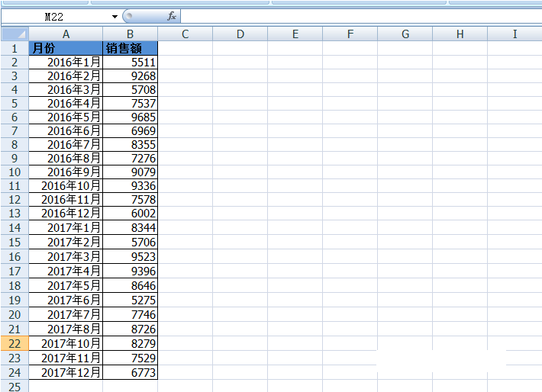This screenshot has width=542, height=392.
Task: Select cell with 2016年6月
Action: [66, 131]
